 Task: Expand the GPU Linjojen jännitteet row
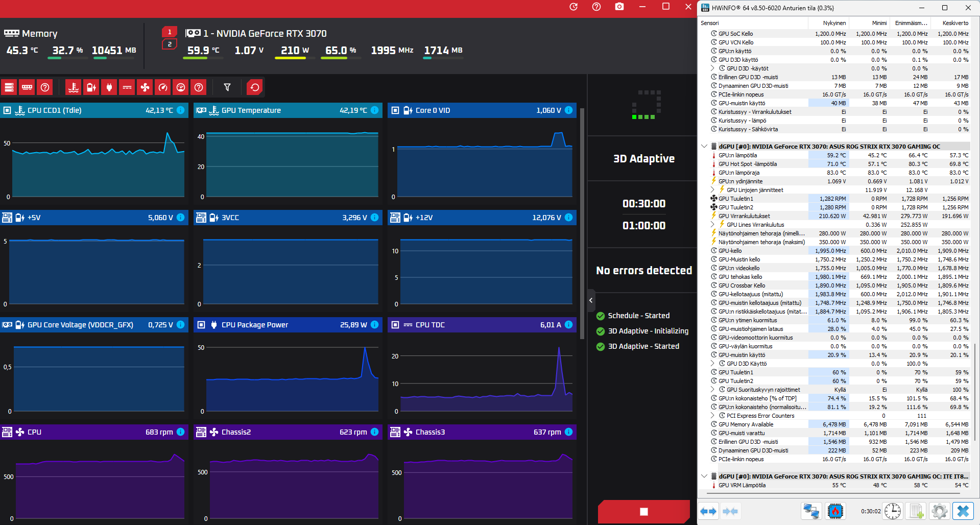tap(712, 190)
